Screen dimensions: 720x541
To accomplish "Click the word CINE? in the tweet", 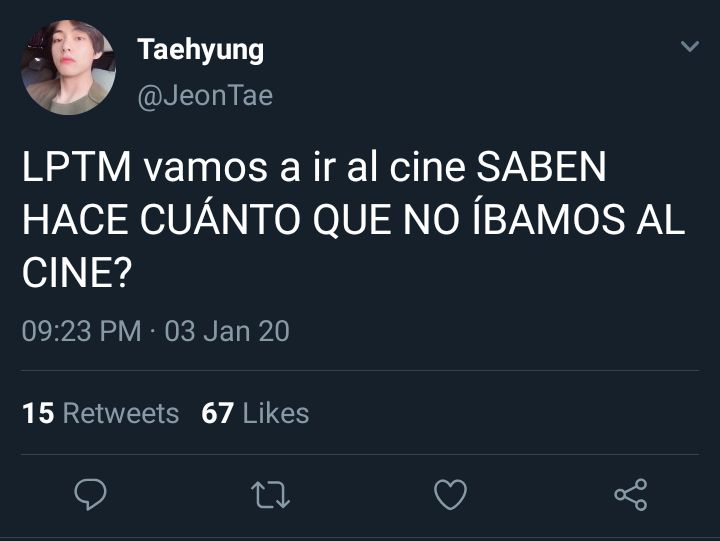I will pyautogui.click(x=77, y=273).
